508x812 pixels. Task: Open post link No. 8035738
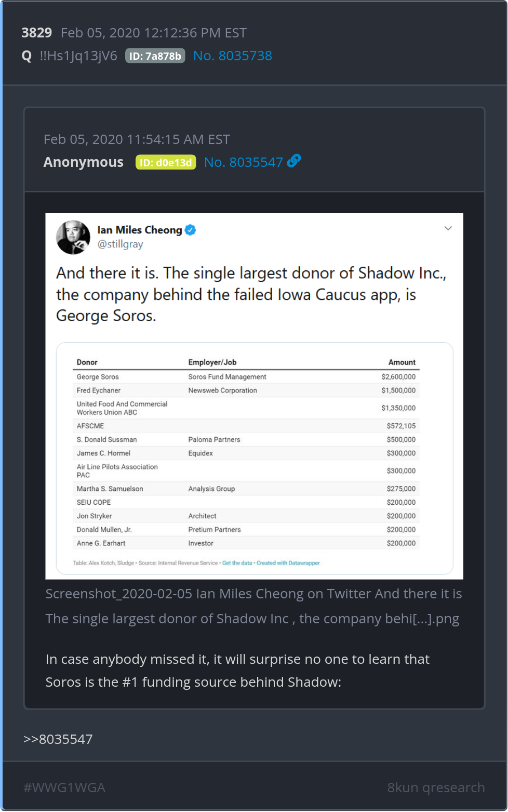coord(232,56)
